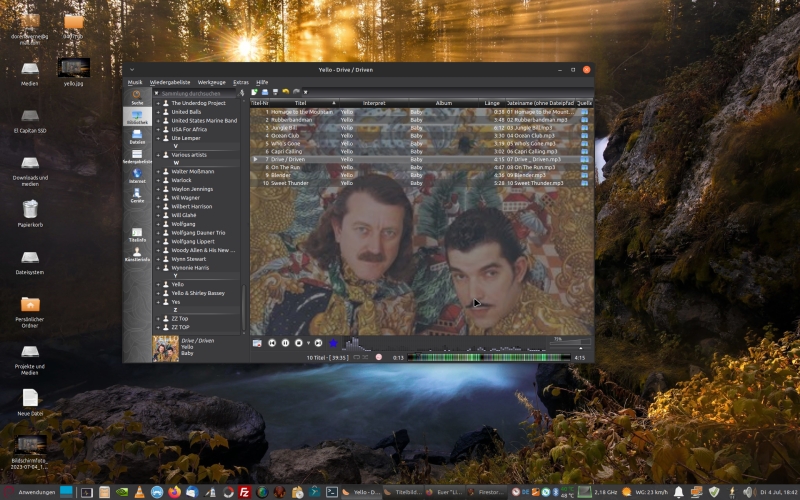The image size is (800, 500).
Task: Stop playback with stop button
Action: coord(299,343)
